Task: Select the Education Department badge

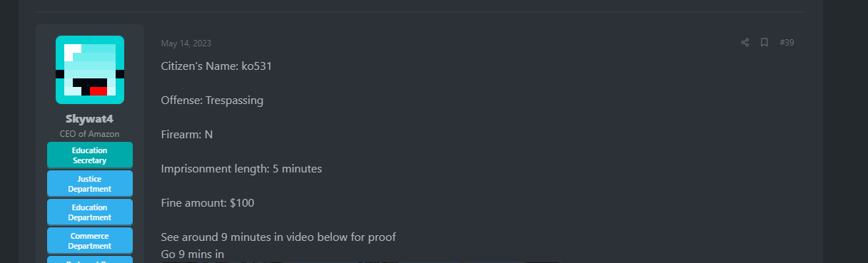Action: [x=90, y=212]
